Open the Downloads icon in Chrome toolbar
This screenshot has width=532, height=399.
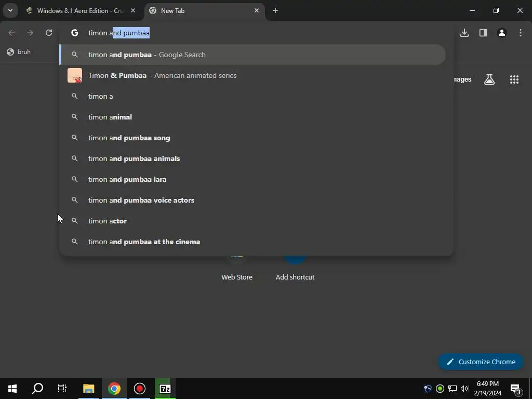click(x=464, y=33)
